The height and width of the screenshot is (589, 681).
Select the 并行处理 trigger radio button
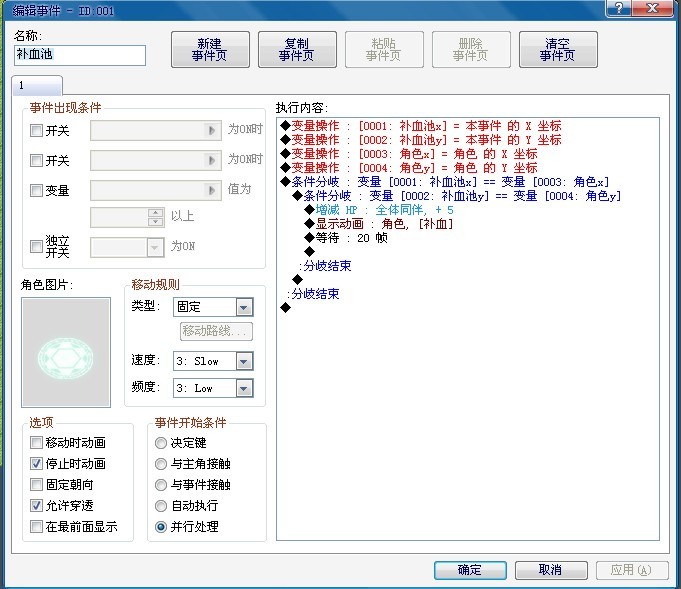tap(161, 527)
